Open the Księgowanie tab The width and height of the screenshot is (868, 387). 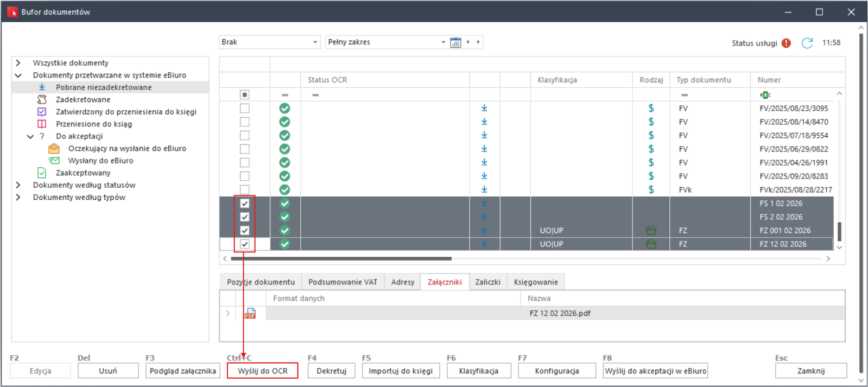535,282
